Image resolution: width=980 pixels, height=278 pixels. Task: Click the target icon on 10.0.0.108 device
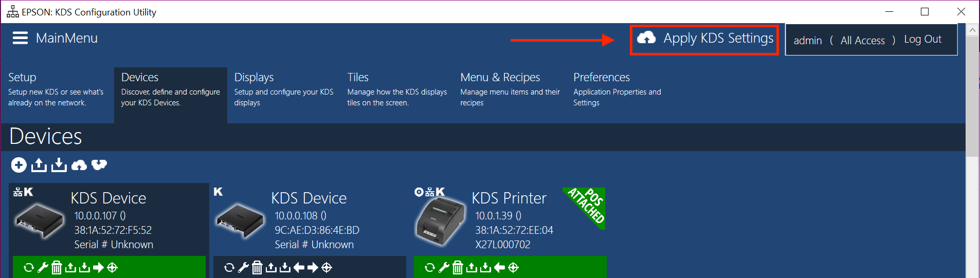pyautogui.click(x=326, y=268)
